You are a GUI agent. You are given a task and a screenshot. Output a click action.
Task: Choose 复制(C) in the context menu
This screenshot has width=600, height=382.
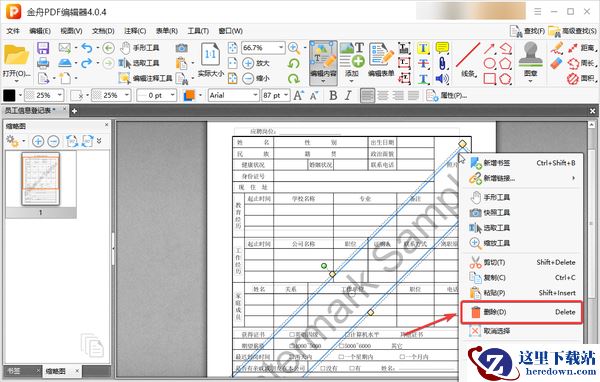pos(522,278)
